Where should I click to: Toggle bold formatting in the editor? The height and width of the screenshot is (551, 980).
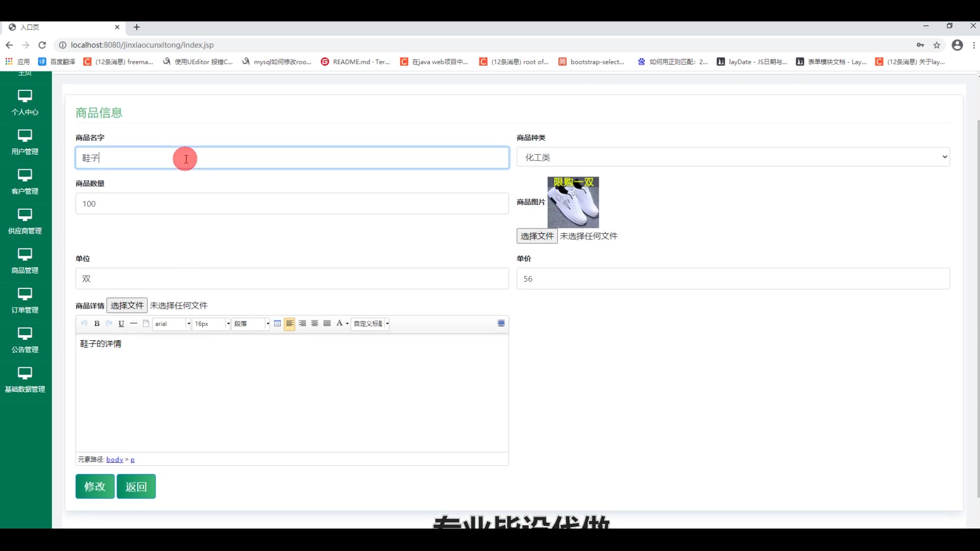[97, 323]
